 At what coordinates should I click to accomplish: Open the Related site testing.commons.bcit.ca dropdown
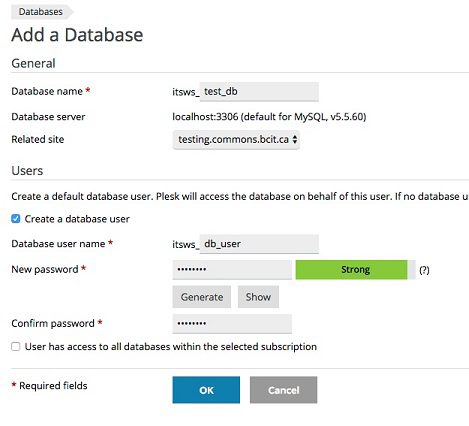236,140
